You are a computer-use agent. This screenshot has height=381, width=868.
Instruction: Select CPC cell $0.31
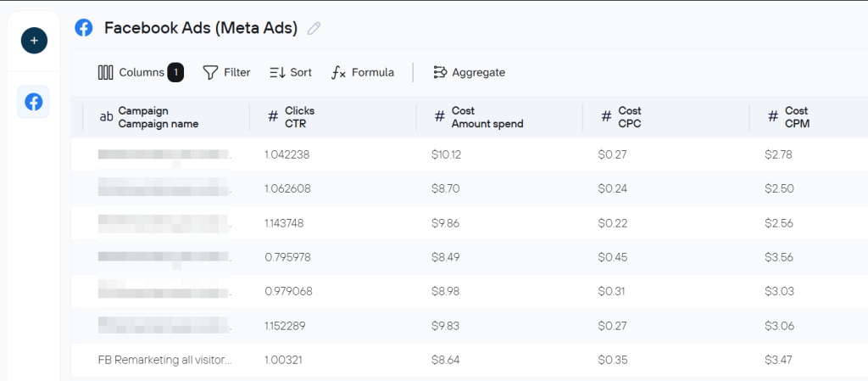(612, 291)
